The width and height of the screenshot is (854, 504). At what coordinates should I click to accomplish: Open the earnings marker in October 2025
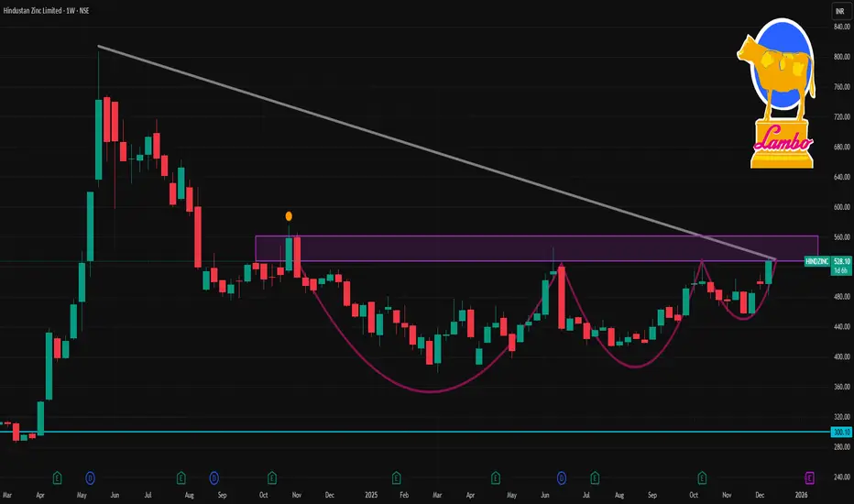pyautogui.click(x=702, y=477)
